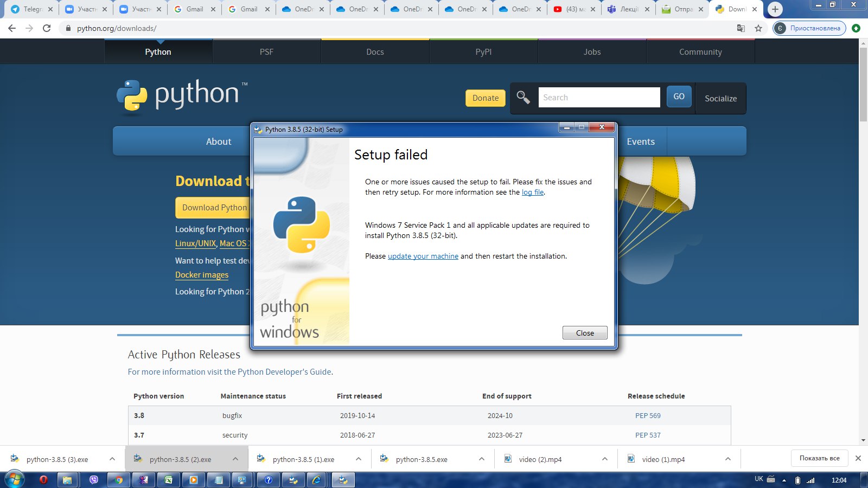Close the Setup failed dialog with Close
This screenshot has width=868, height=488.
click(x=585, y=333)
